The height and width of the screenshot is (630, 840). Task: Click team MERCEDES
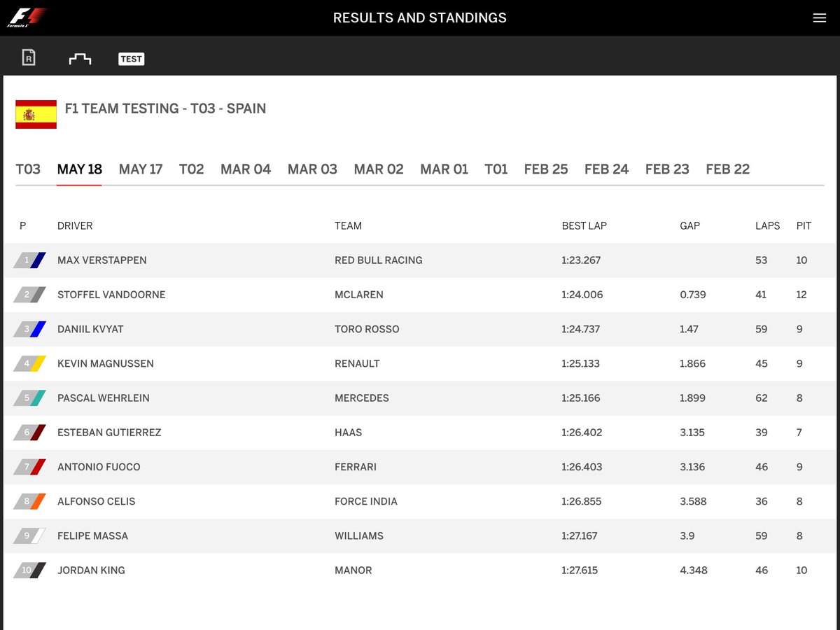point(362,398)
